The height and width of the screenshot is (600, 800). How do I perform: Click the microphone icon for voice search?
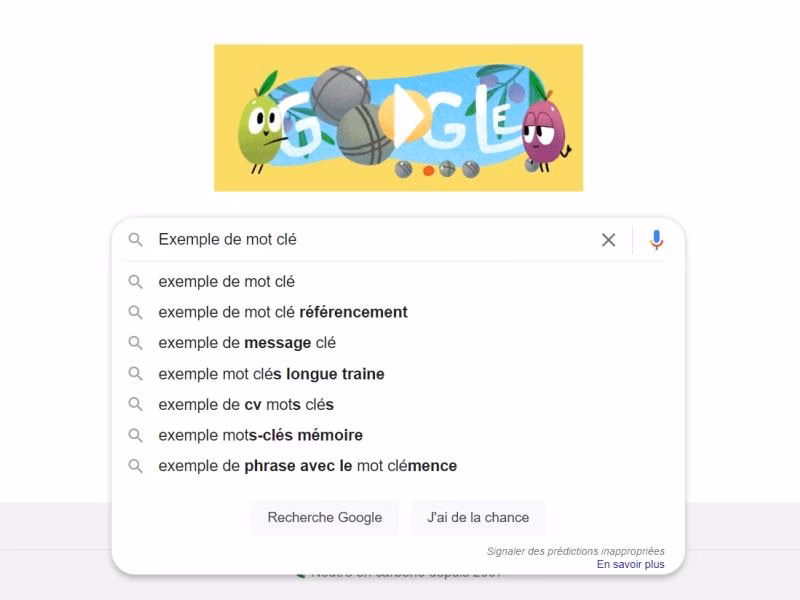(656, 239)
